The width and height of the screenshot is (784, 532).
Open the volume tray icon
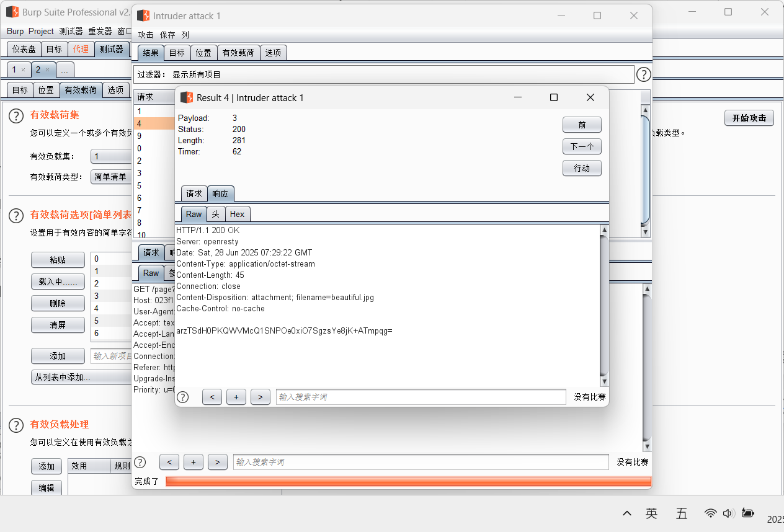point(729,513)
